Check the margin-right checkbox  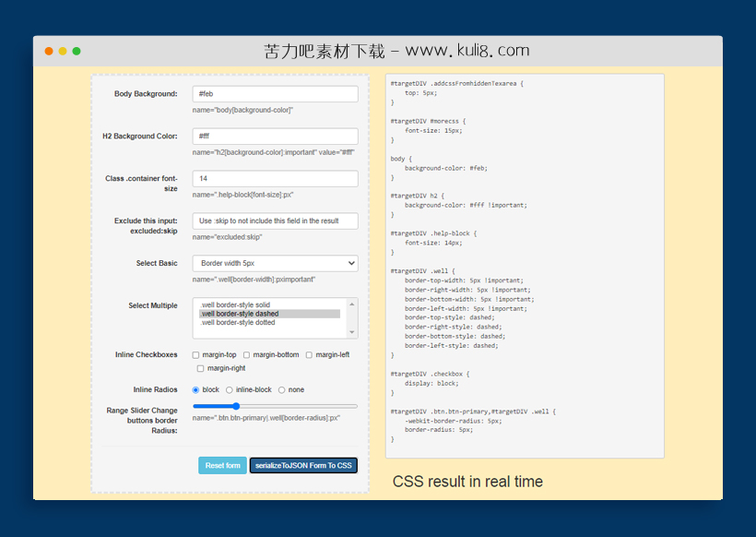(x=201, y=369)
